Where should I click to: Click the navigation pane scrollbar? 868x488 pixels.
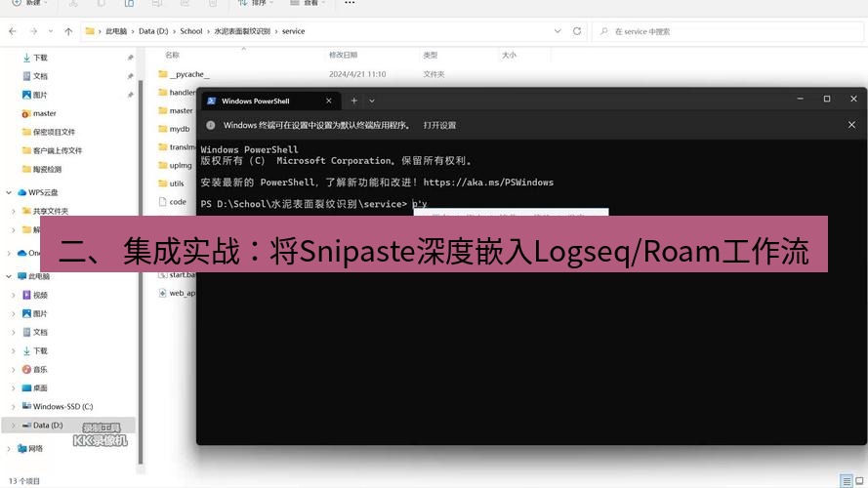point(141,271)
